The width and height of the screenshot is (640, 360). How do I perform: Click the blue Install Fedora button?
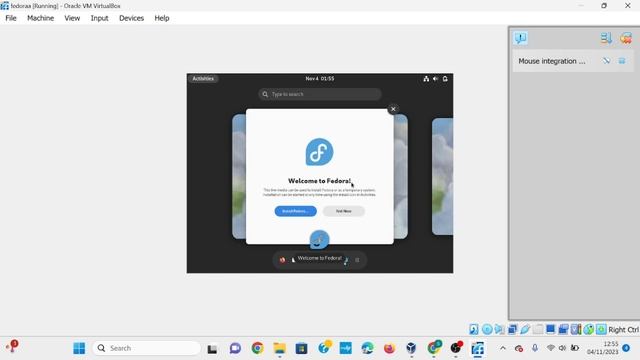[x=296, y=211]
